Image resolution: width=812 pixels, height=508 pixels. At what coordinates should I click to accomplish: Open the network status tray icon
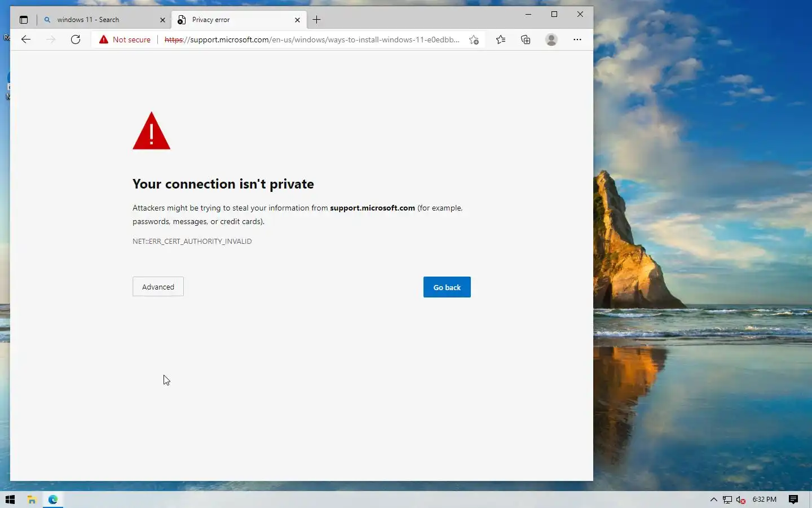[727, 500]
